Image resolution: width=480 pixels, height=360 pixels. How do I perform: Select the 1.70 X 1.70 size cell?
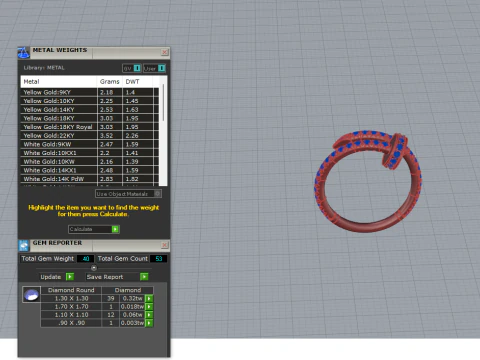click(71, 306)
